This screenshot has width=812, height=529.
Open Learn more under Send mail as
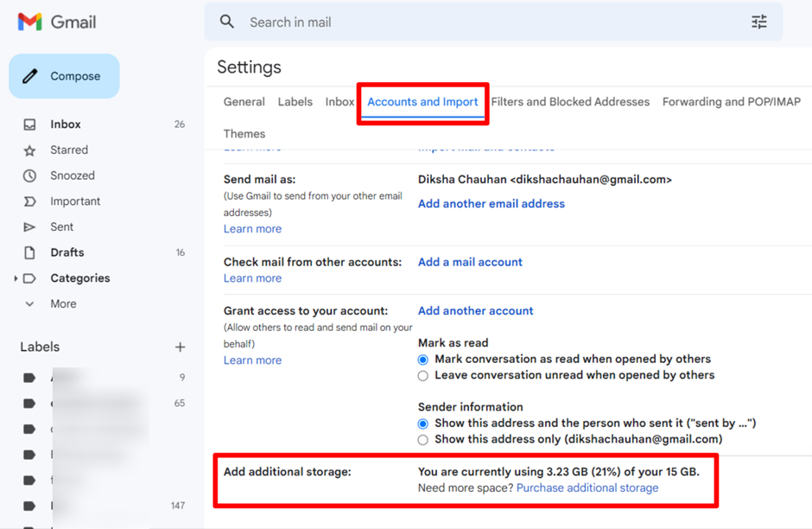(252, 229)
